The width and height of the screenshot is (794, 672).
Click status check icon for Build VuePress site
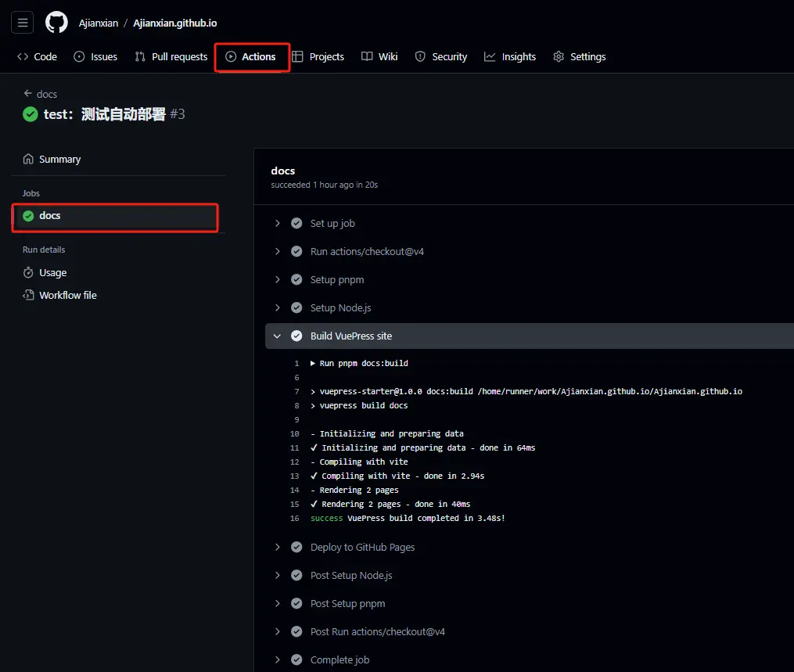point(296,336)
